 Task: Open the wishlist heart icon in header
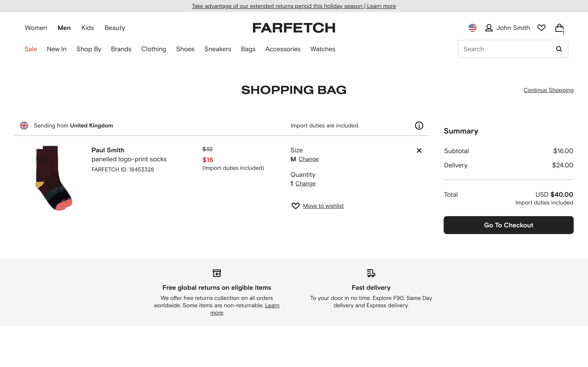[541, 28]
